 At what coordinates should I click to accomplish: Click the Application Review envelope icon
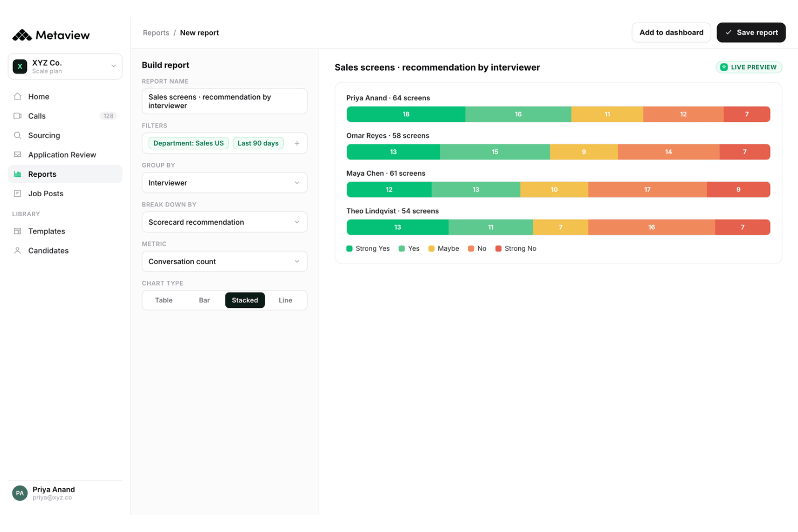coord(17,155)
